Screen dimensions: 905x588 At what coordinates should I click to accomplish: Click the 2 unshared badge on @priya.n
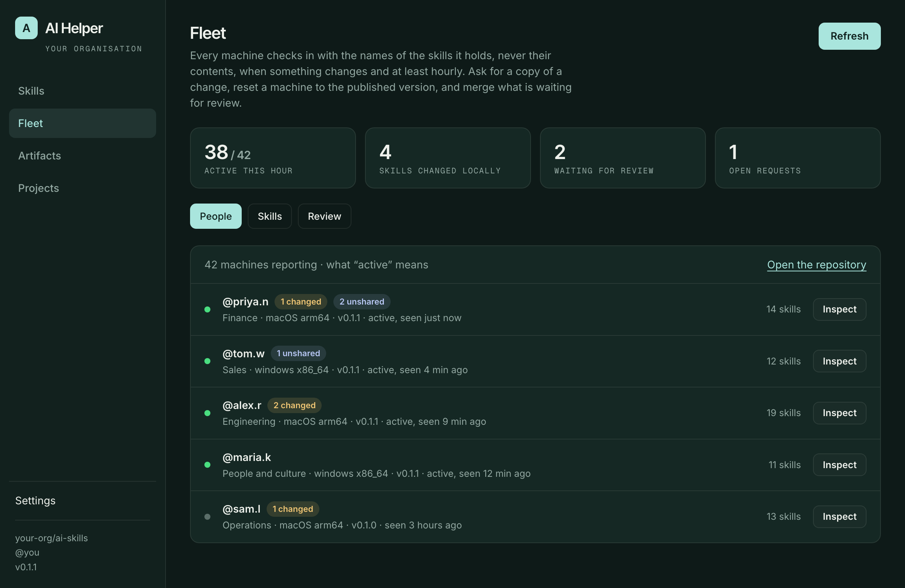pos(362,302)
